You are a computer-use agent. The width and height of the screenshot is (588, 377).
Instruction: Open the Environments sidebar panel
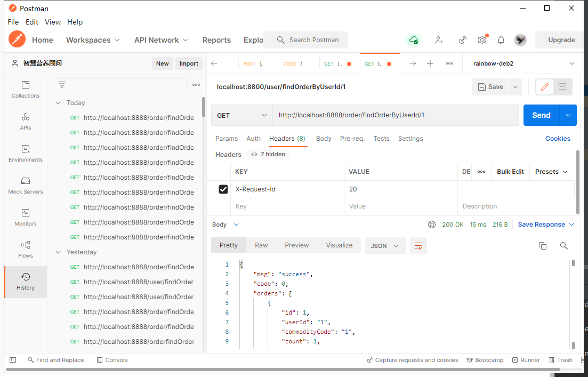click(x=26, y=154)
